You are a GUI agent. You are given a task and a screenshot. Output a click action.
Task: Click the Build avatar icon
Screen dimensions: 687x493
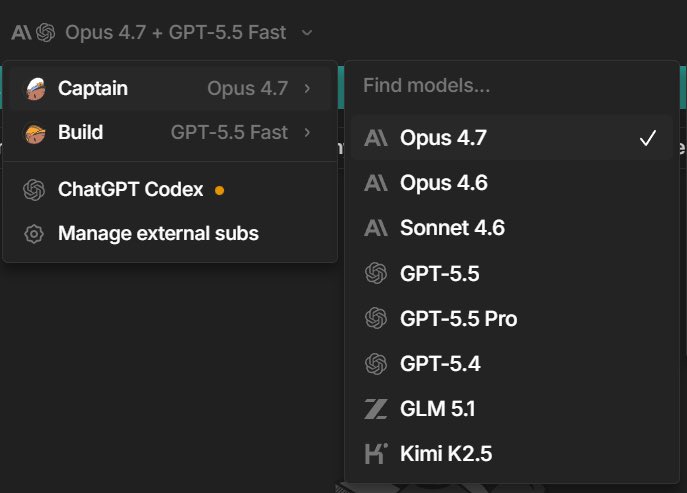tap(35, 133)
